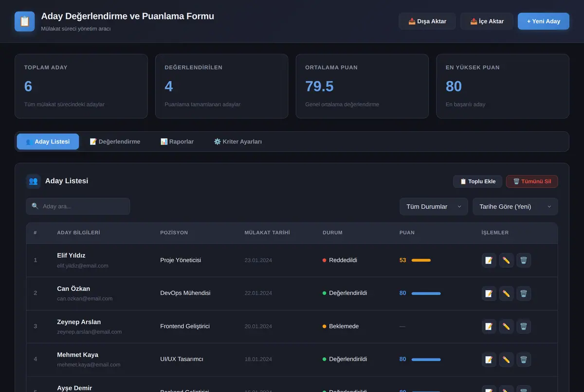Click the MÜLAKAT TARİHİ column header

(267, 232)
